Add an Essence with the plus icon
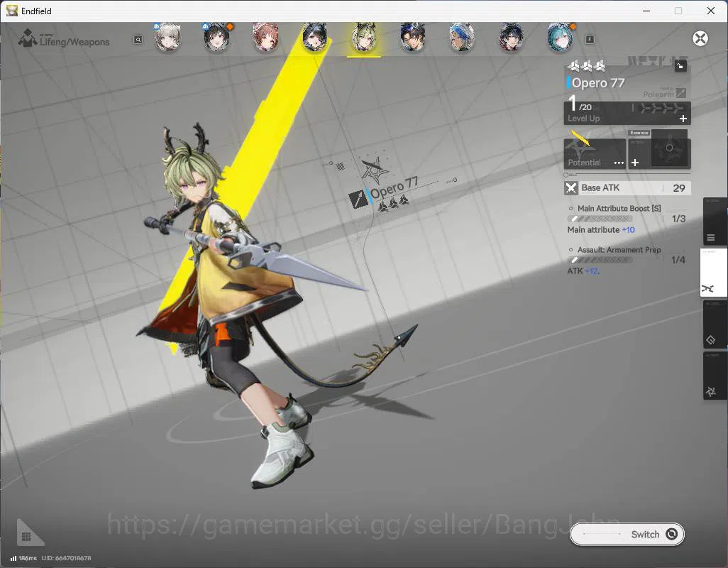728x568 pixels. (x=635, y=163)
